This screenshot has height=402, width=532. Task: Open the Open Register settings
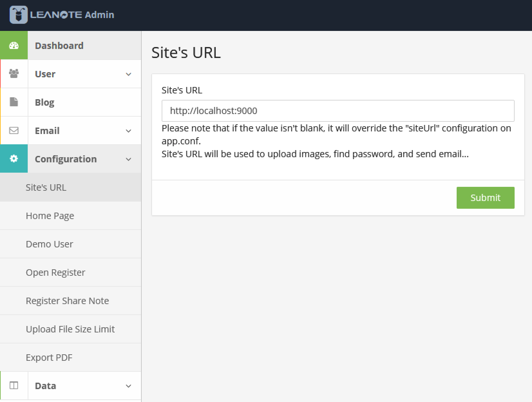point(55,273)
